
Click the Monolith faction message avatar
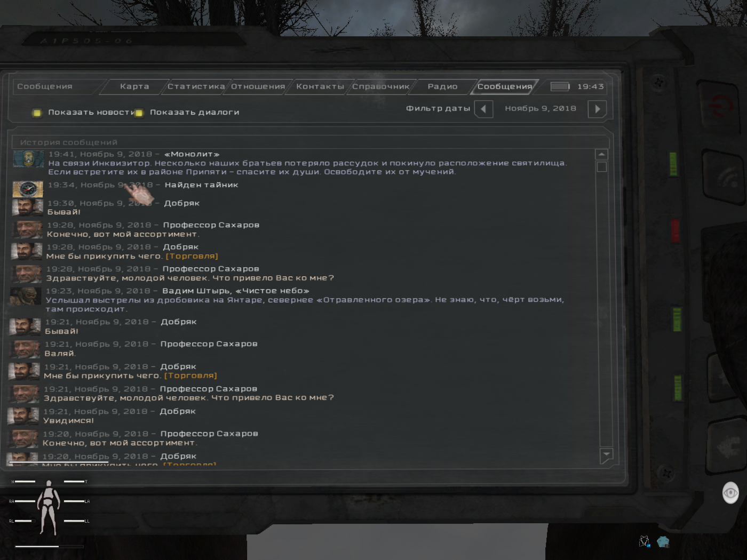pos(28,159)
